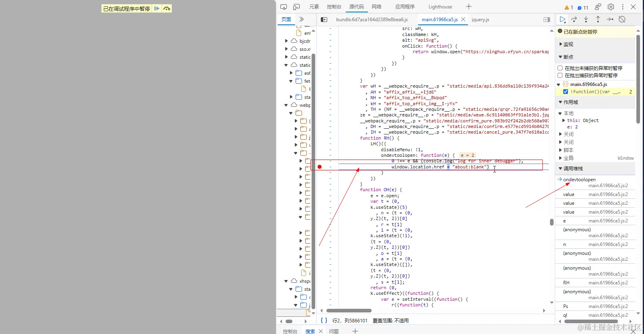Switch to bundle.6d7aca164d2389e8bea6.js file tab
This screenshot has height=334, width=644.
click(372, 20)
